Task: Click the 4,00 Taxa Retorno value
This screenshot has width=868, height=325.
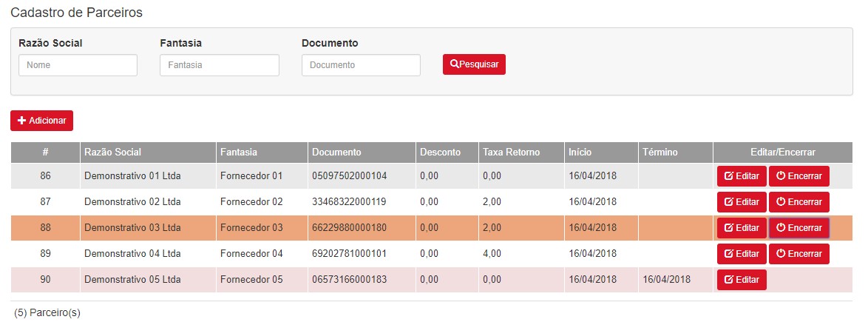Action: (x=492, y=254)
